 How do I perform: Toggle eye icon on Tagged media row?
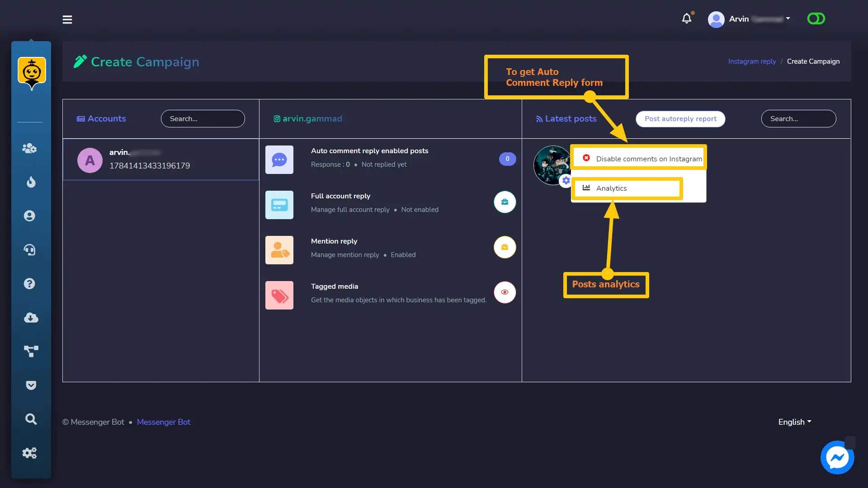click(x=505, y=292)
